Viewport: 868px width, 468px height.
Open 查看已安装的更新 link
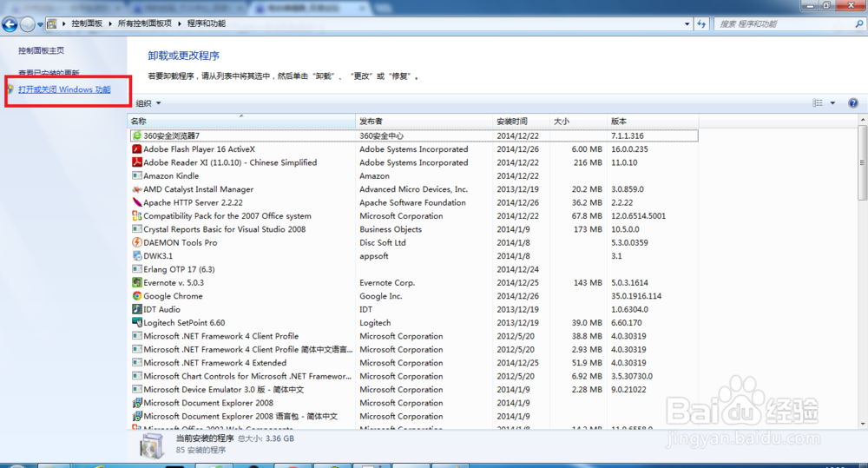click(49, 73)
